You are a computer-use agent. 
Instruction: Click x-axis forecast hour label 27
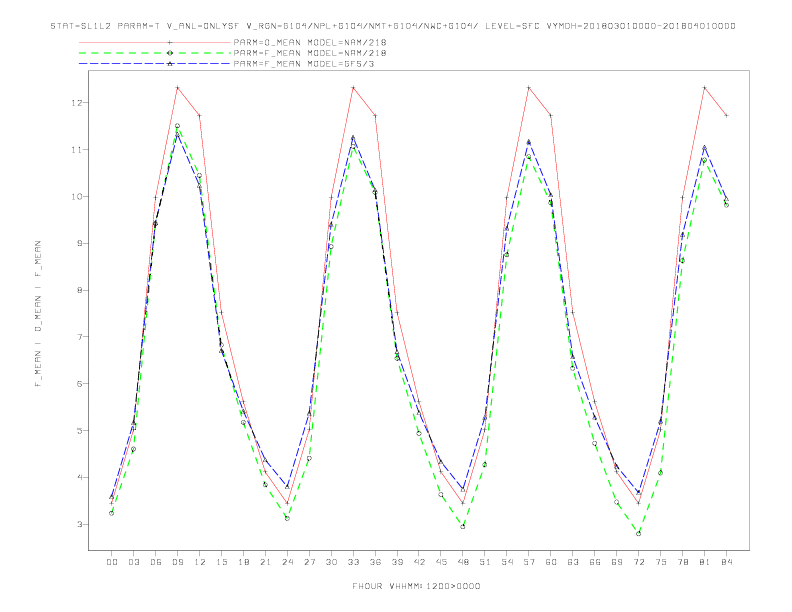pos(309,562)
